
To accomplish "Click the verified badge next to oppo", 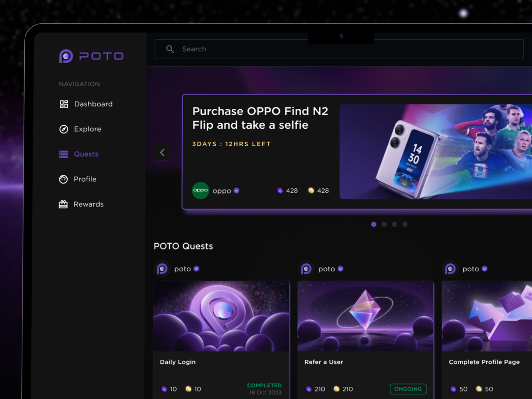I will (236, 191).
